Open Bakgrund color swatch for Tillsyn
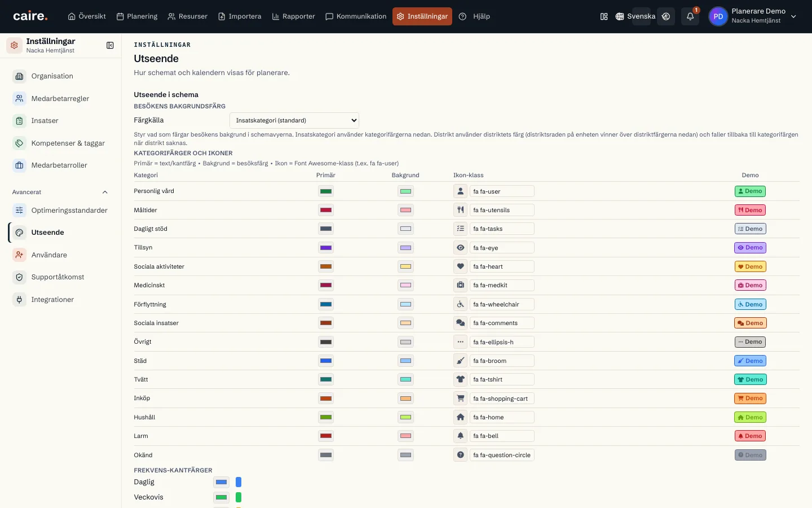Screen dimensions: 812x508 (x=405, y=248)
